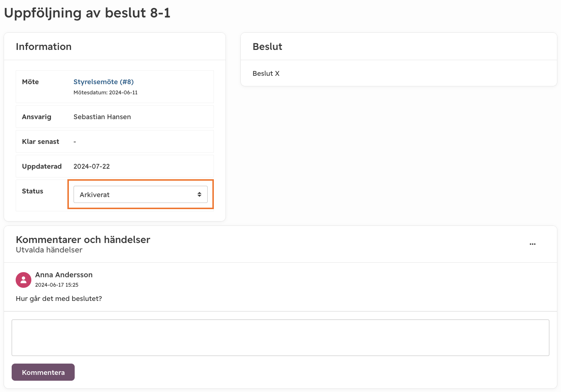
Task: Open the Arkiverat status dropdown
Action: (x=141, y=195)
